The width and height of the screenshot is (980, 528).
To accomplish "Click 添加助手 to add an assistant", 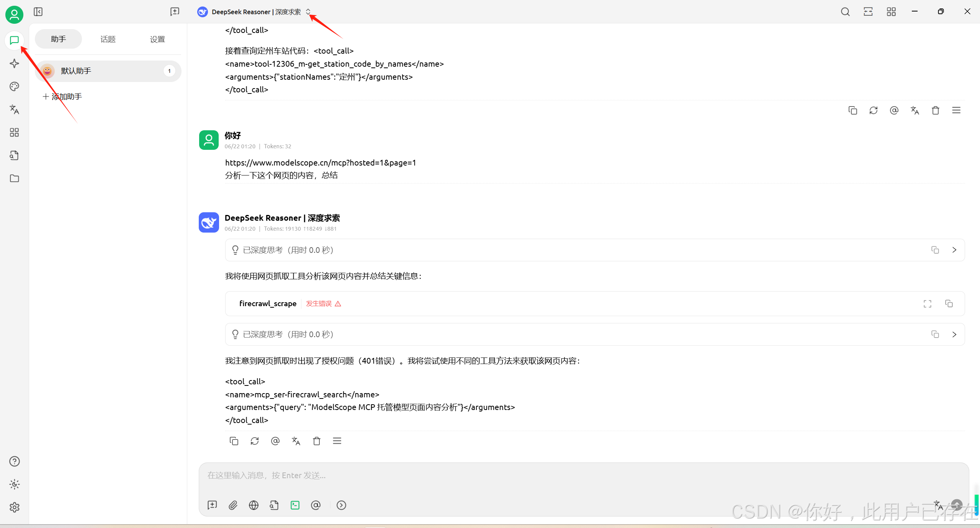I will click(62, 97).
